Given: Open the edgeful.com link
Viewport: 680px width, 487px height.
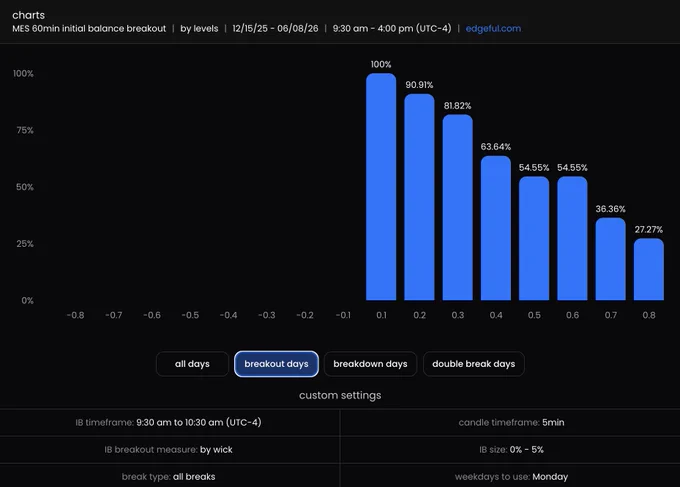Looking at the screenshot, I should pyautogui.click(x=493, y=29).
